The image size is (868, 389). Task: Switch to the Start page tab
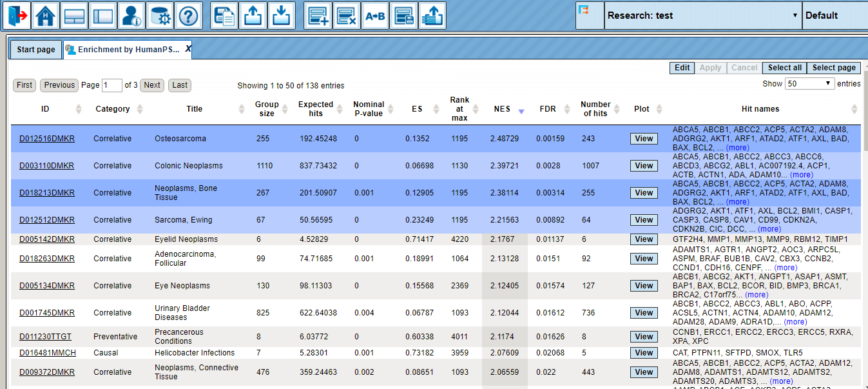pos(36,50)
